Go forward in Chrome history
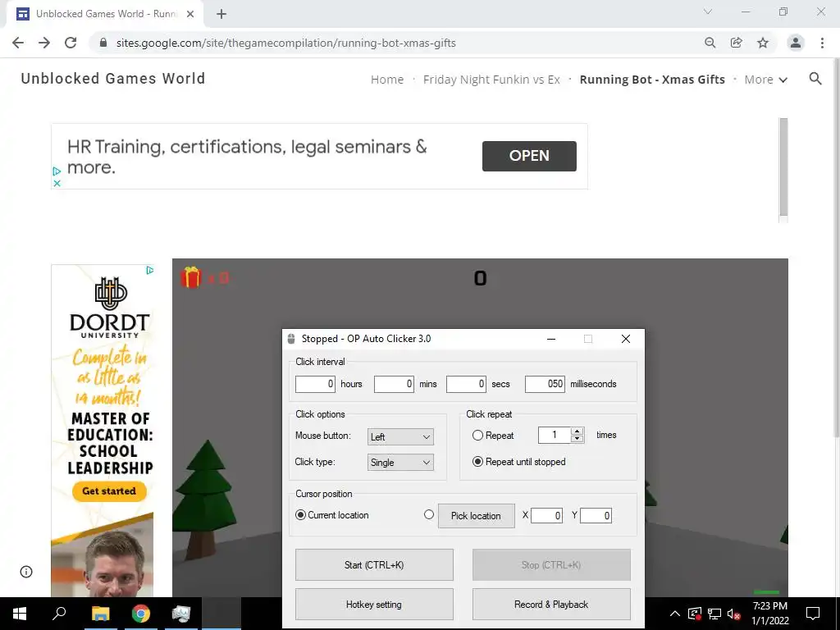The width and height of the screenshot is (840, 630). (x=44, y=43)
